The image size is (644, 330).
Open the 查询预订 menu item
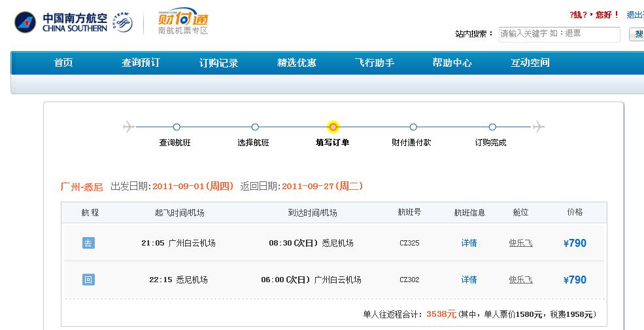pyautogui.click(x=141, y=63)
